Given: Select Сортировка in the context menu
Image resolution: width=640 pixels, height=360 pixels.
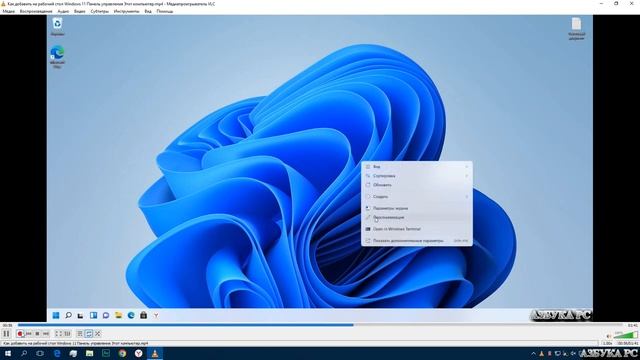Looking at the screenshot, I should pyautogui.click(x=417, y=176).
